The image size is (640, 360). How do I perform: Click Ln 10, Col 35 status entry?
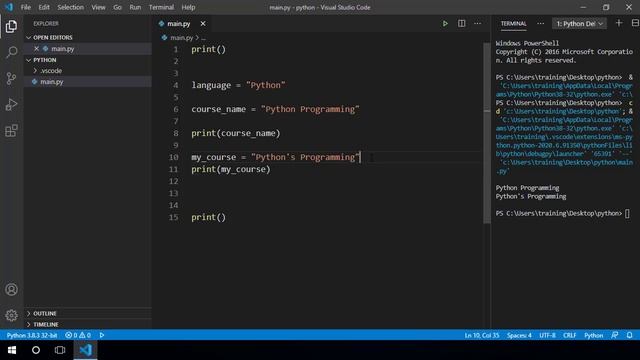482,335
